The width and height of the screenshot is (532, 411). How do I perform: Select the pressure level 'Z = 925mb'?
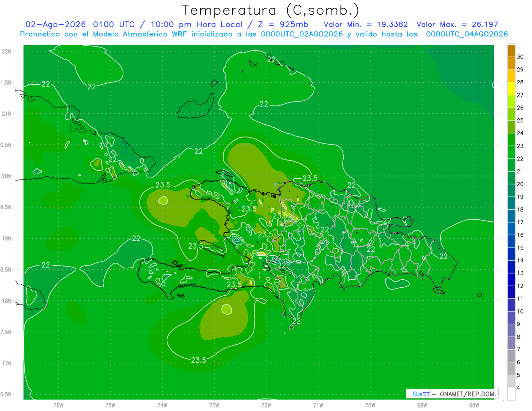coord(282,24)
